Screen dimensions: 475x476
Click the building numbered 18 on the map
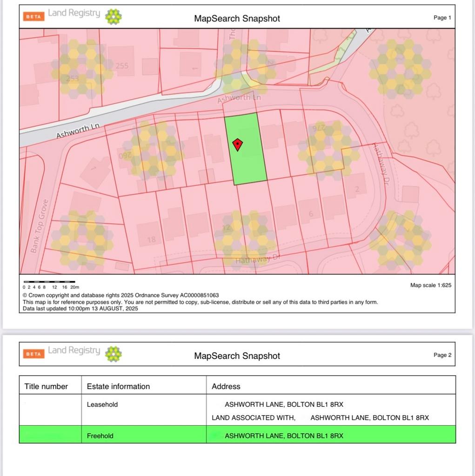click(x=151, y=239)
